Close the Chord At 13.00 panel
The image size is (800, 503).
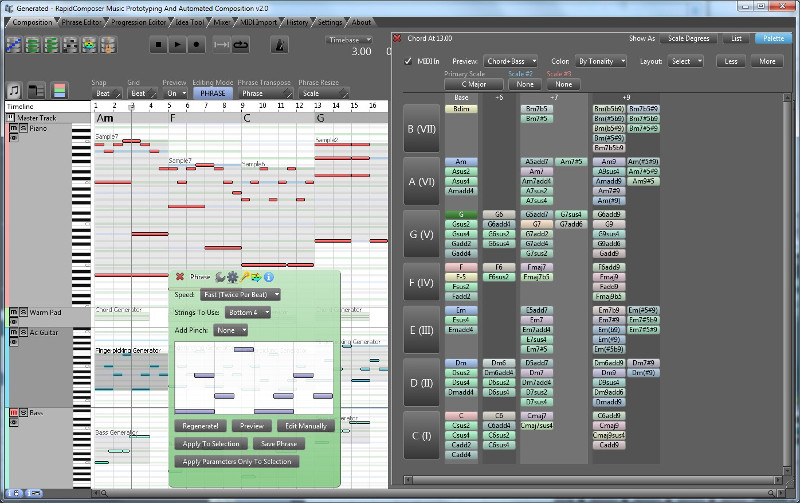397,38
